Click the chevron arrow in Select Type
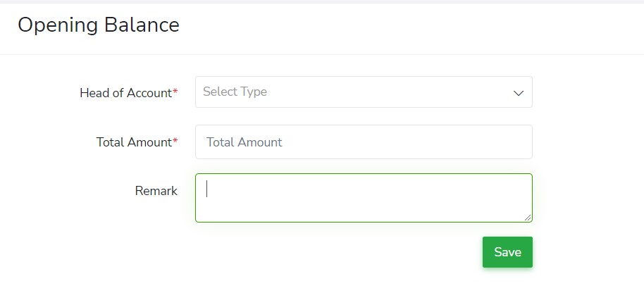 click(519, 93)
